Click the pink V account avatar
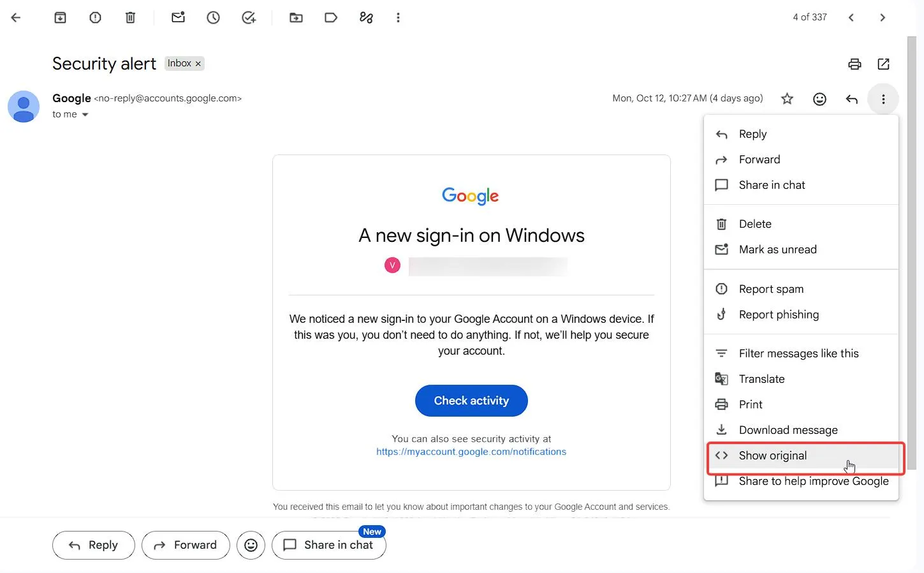The width and height of the screenshot is (924, 573). pyautogui.click(x=392, y=265)
